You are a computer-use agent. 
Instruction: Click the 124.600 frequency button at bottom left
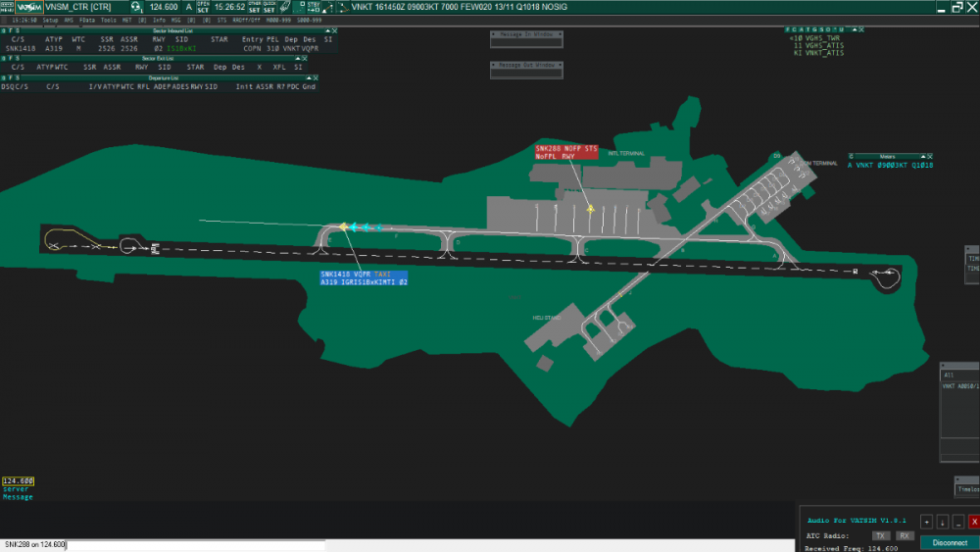click(x=18, y=481)
